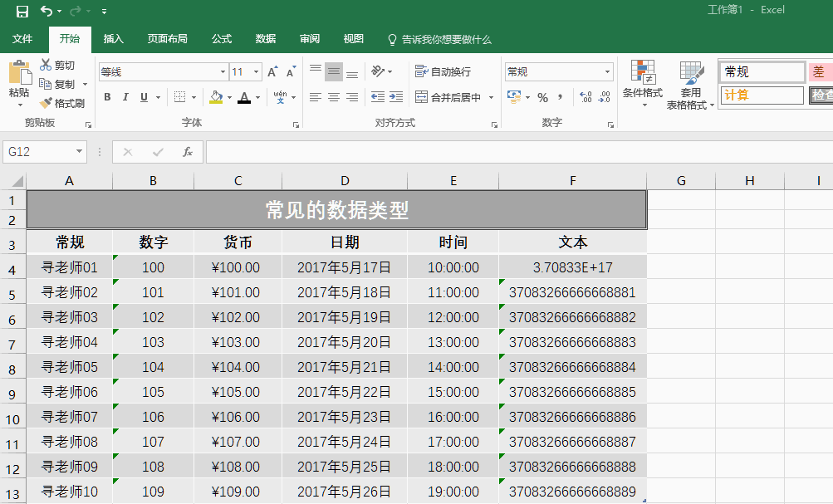Toggle italic formatting
The height and width of the screenshot is (504, 833).
click(125, 97)
